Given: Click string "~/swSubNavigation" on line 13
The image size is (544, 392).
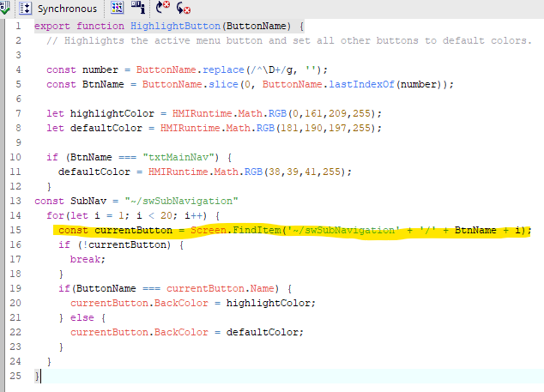Looking at the screenshot, I should (181, 202).
